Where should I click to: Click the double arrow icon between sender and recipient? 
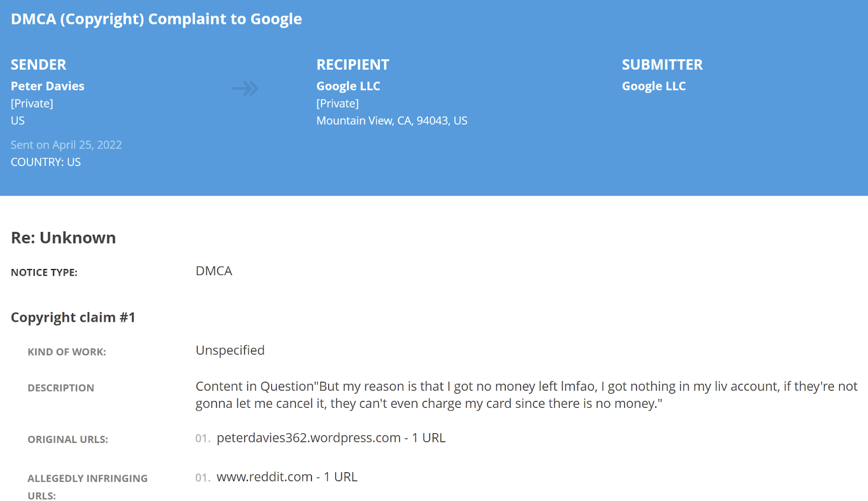(x=245, y=88)
